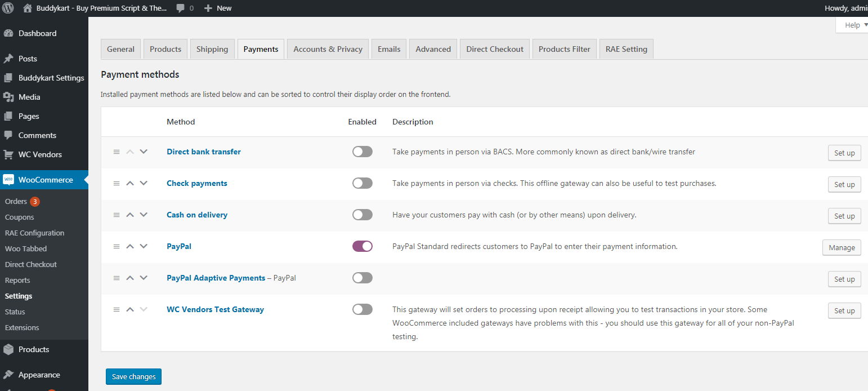This screenshot has height=391, width=868.
Task: Enable PayPal Adaptive Payments toggle
Action: point(363,278)
